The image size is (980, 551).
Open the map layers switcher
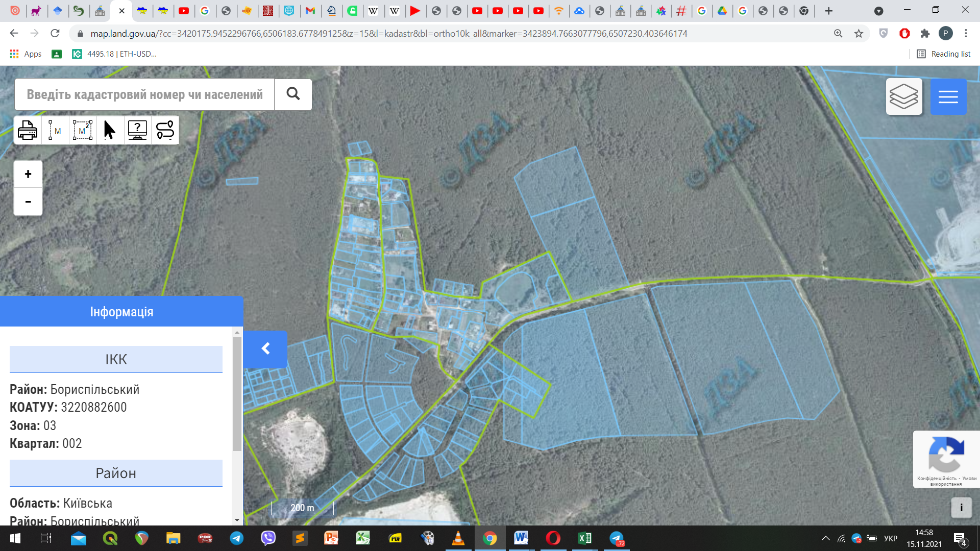pyautogui.click(x=903, y=96)
